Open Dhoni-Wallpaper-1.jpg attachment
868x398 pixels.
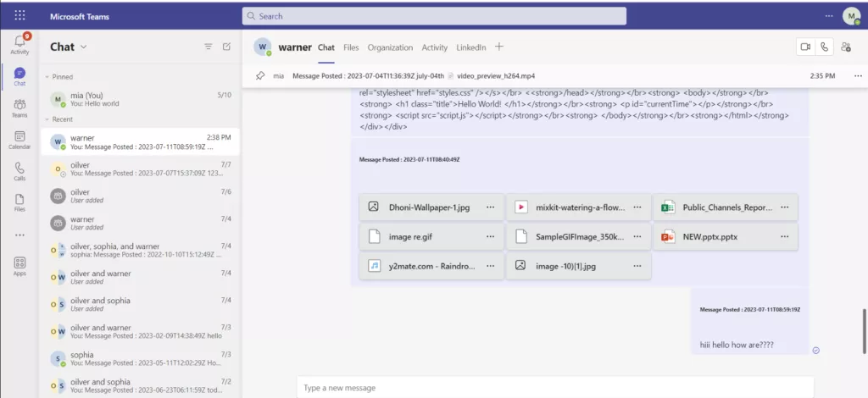[x=431, y=207]
